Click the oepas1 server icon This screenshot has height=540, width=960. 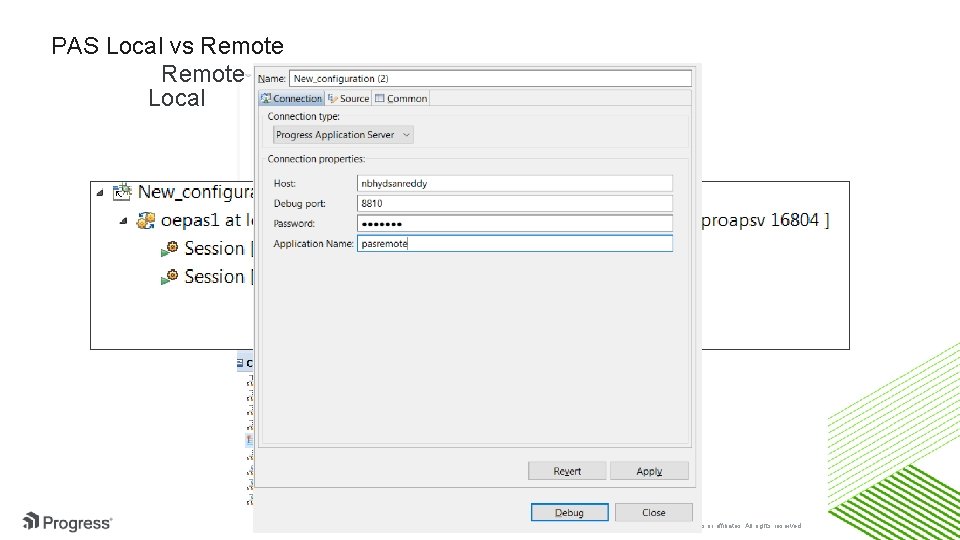click(145, 220)
